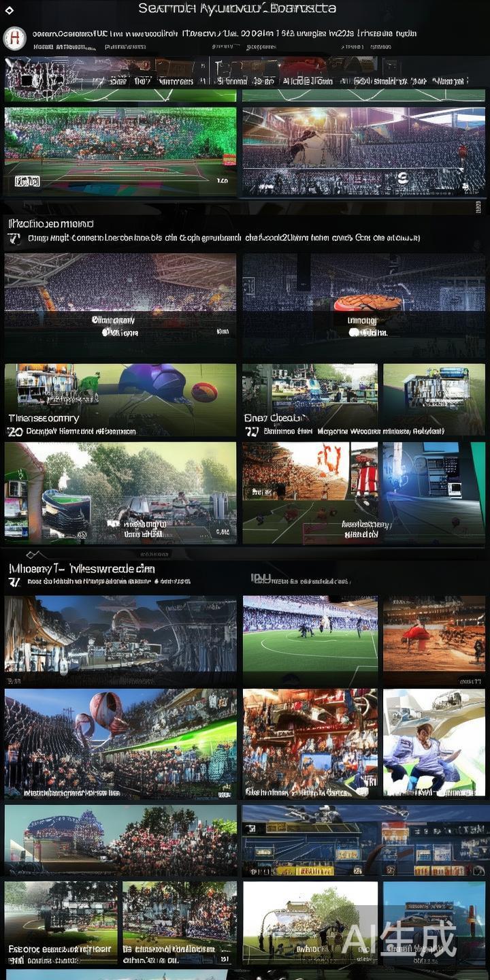Viewport: 490px width, 980px height.
Task: Open the indoor arena with bright lights thumbnail
Action: tap(363, 151)
